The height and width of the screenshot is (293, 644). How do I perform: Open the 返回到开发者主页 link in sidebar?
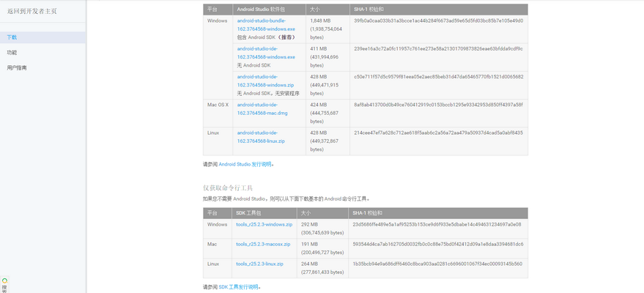[32, 11]
